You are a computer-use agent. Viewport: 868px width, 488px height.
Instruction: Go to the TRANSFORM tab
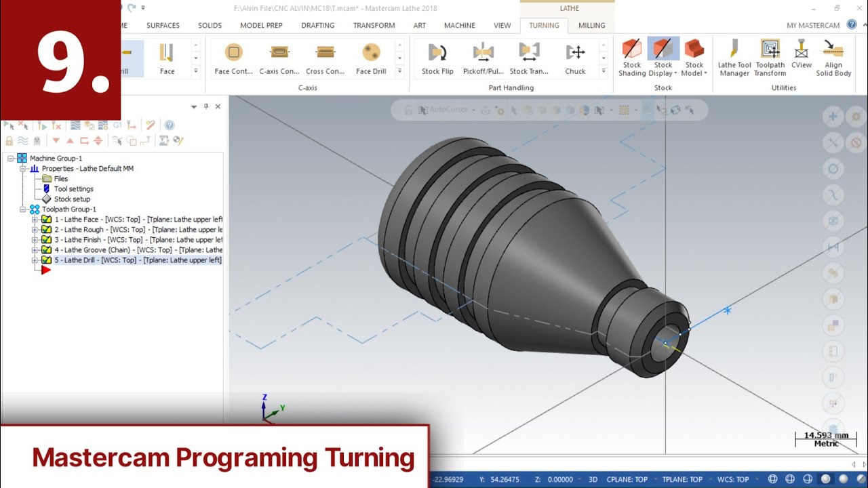coord(374,25)
